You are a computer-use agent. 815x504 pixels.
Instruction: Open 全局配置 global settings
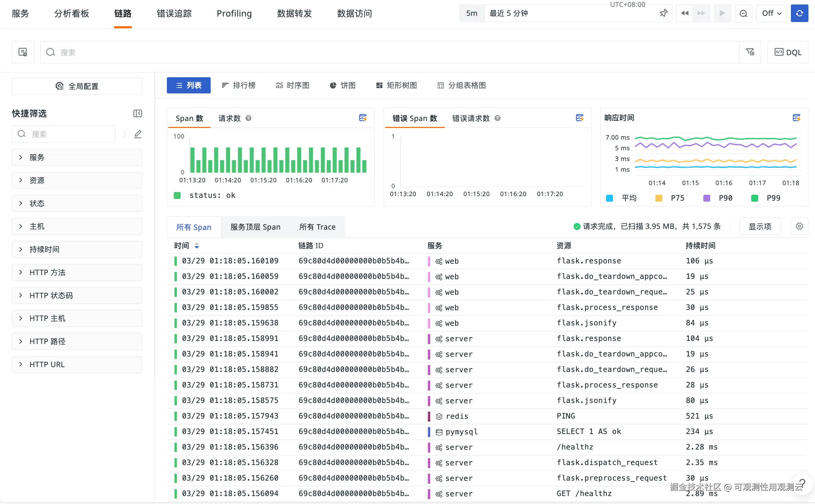click(77, 86)
